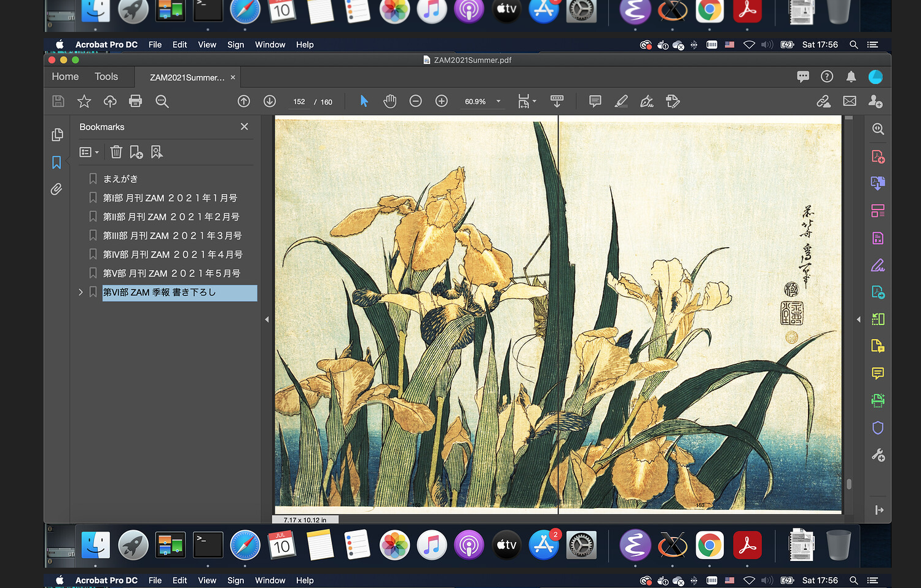This screenshot has height=588, width=921.
Task: Open the bookmark options menu dropdown
Action: (89, 152)
